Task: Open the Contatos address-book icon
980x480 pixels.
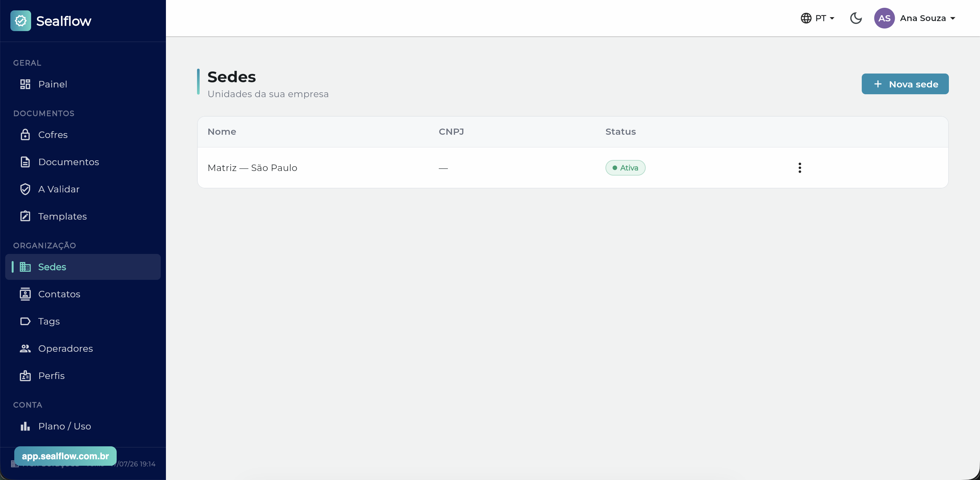Action: [x=25, y=294]
